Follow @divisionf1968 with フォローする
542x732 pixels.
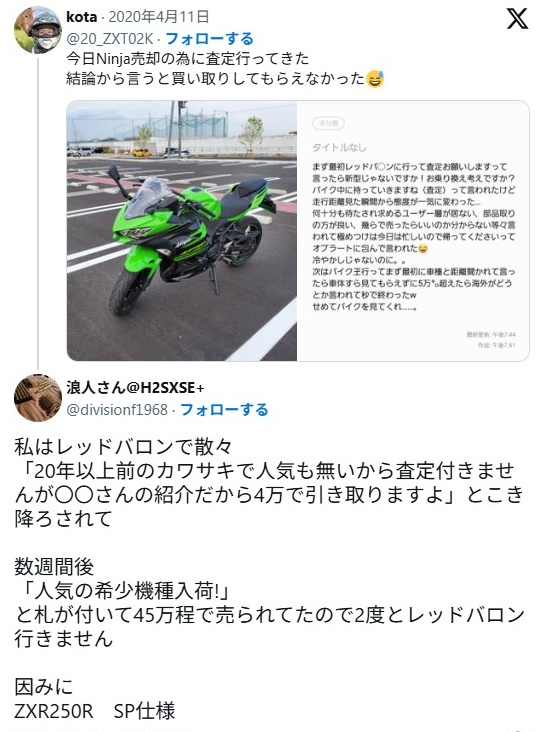(x=224, y=409)
